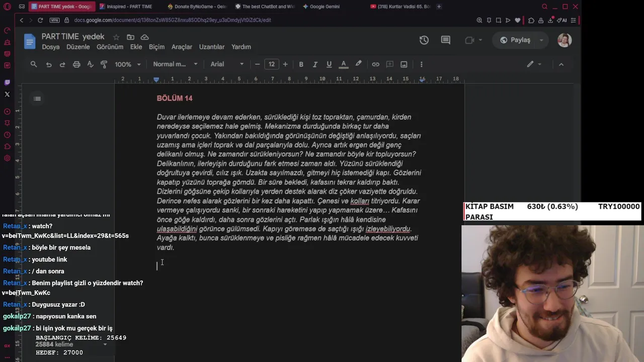The height and width of the screenshot is (362, 644).
Task: Open the Biçim menu
Action: (156, 47)
